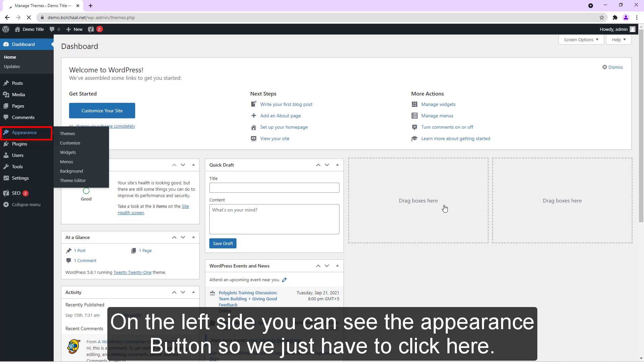The image size is (644, 362).
Task: Click the Twenty Twenty-One theme link
Action: [x=132, y=272]
